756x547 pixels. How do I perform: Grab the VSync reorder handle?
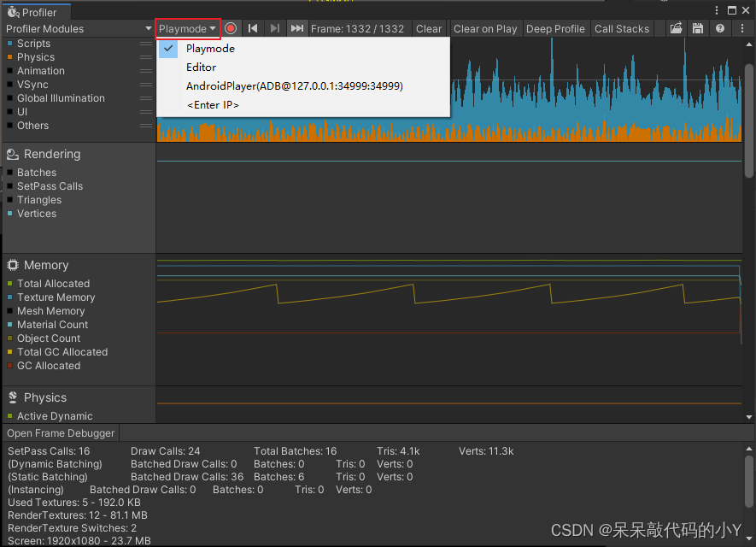point(145,85)
